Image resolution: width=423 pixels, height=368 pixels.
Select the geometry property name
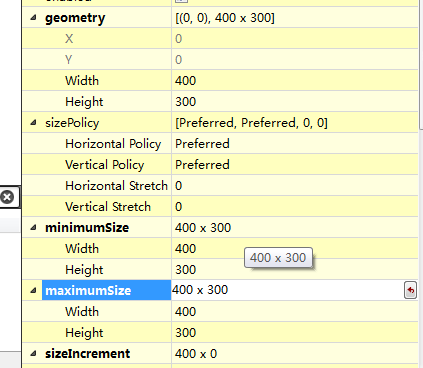(x=75, y=18)
